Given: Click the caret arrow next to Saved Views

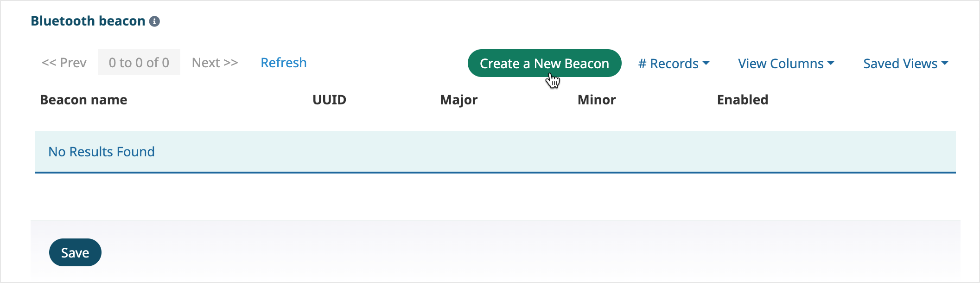Looking at the screenshot, I should tap(945, 63).
